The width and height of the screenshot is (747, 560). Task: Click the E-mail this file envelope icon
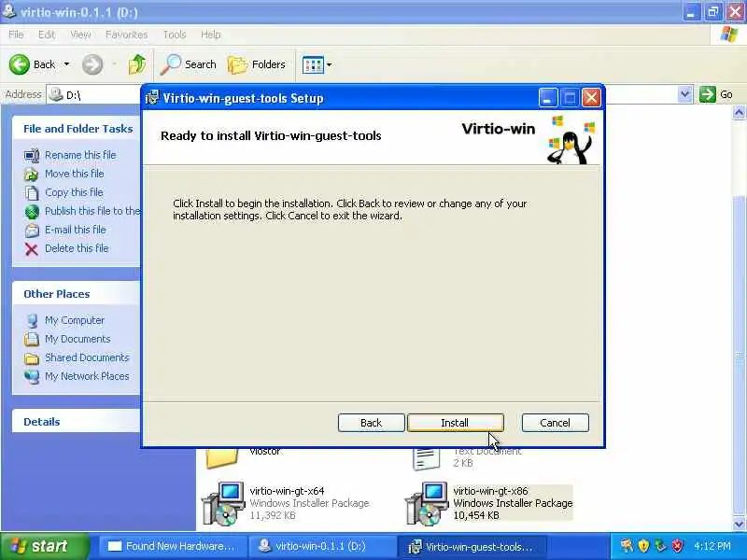coord(32,231)
